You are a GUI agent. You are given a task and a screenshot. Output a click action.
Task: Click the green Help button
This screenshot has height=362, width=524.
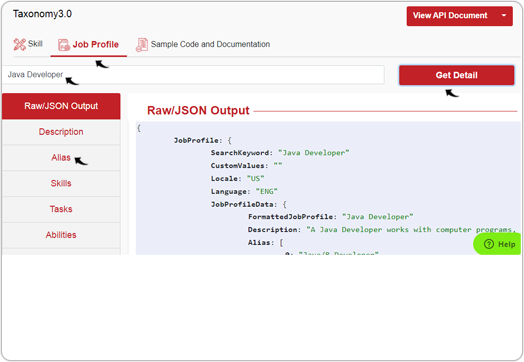497,244
